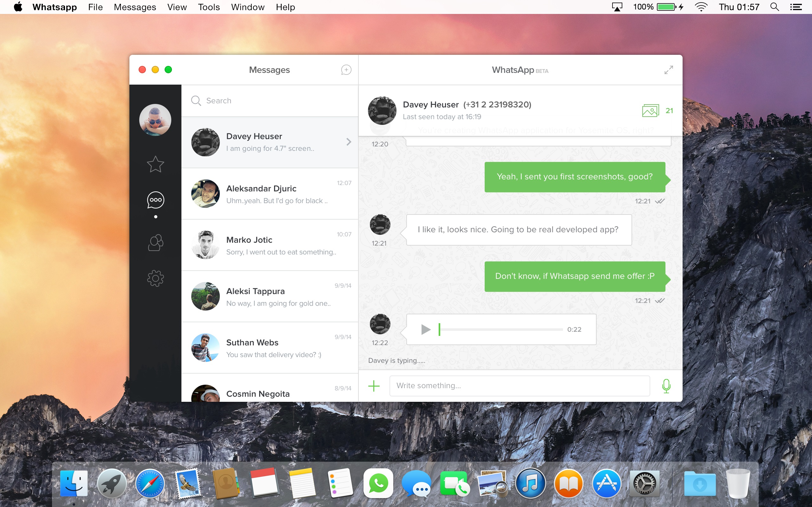Viewport: 812px width, 507px height.
Task: Open the Favorites star in sidebar
Action: coord(155,164)
